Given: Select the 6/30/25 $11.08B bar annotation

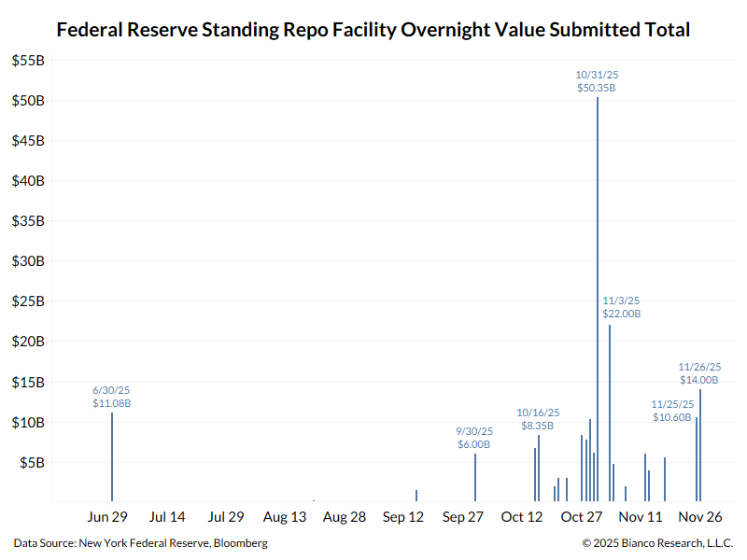Looking at the screenshot, I should [111, 396].
